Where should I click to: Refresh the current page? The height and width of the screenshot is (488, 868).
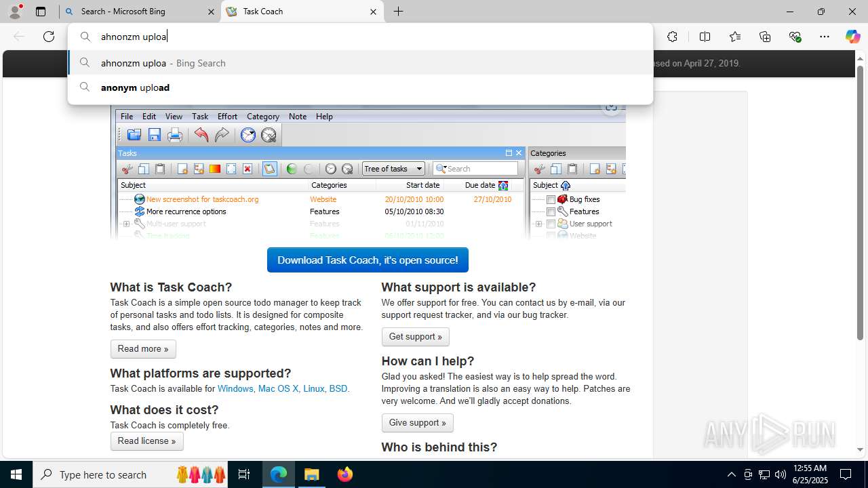[49, 37]
